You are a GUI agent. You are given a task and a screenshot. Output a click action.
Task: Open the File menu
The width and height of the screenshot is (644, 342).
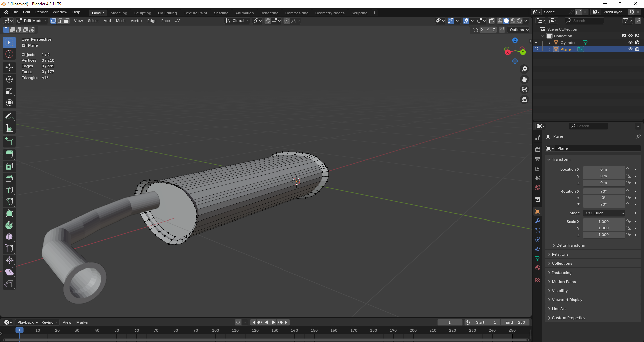(15, 12)
